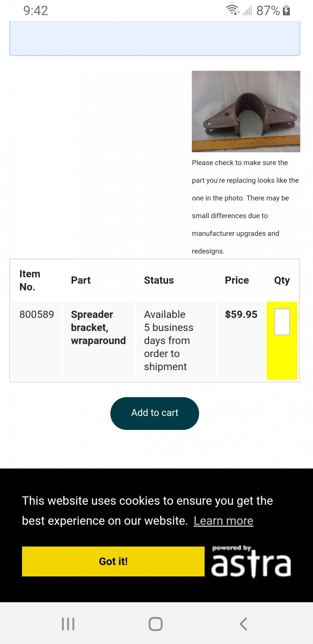
Task: Tap the Android recent apps icon
Action: (x=68, y=624)
